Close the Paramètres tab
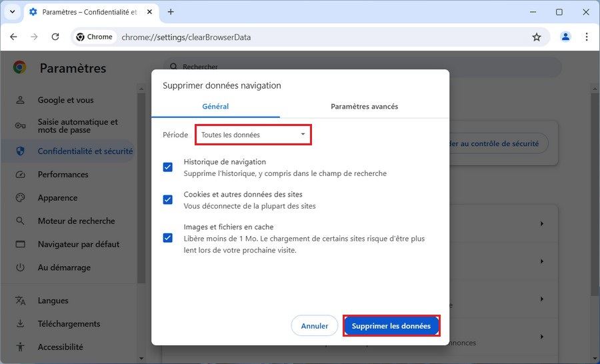Image resolution: width=600 pixels, height=364 pixels. [x=149, y=12]
